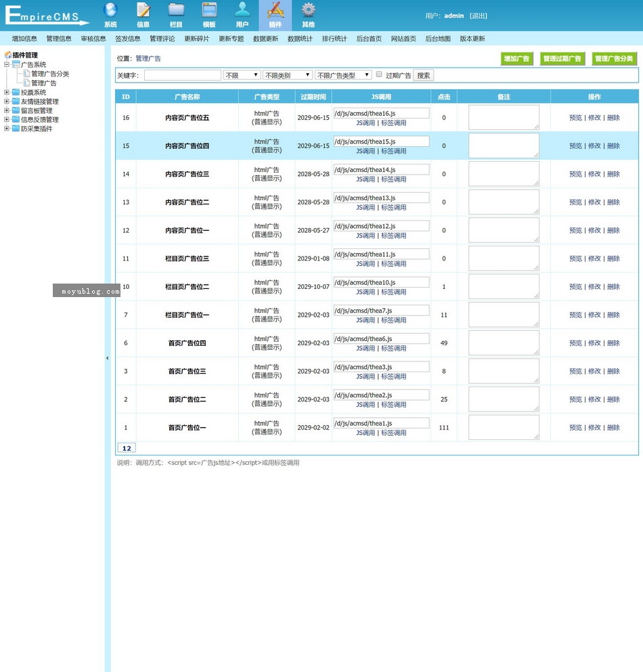Toggle the 过期广告 checkbox
Image resolution: width=643 pixels, height=672 pixels.
[x=379, y=74]
